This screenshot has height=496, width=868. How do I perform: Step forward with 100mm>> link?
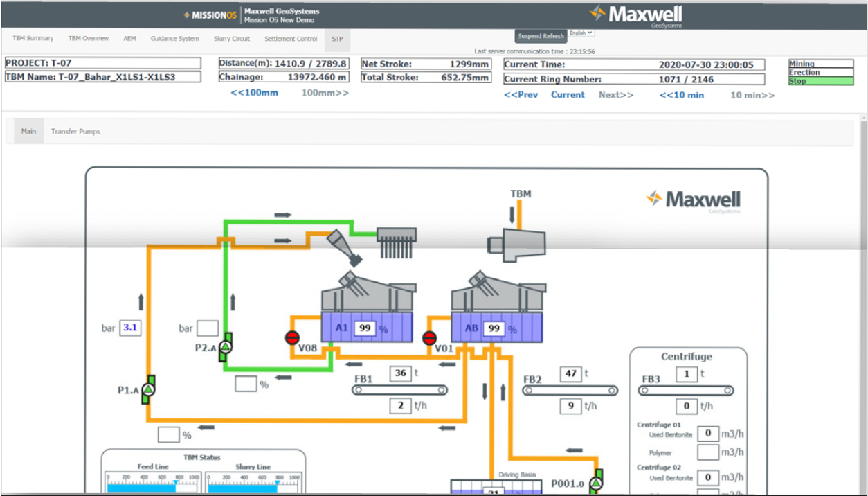point(325,93)
